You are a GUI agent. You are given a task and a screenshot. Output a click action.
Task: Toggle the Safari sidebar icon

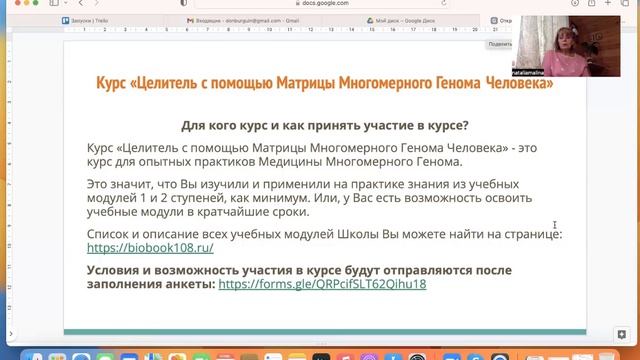(x=54, y=3)
